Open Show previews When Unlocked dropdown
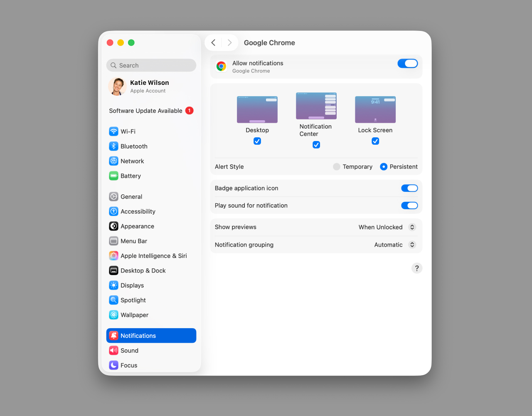532x416 pixels. coord(387,227)
